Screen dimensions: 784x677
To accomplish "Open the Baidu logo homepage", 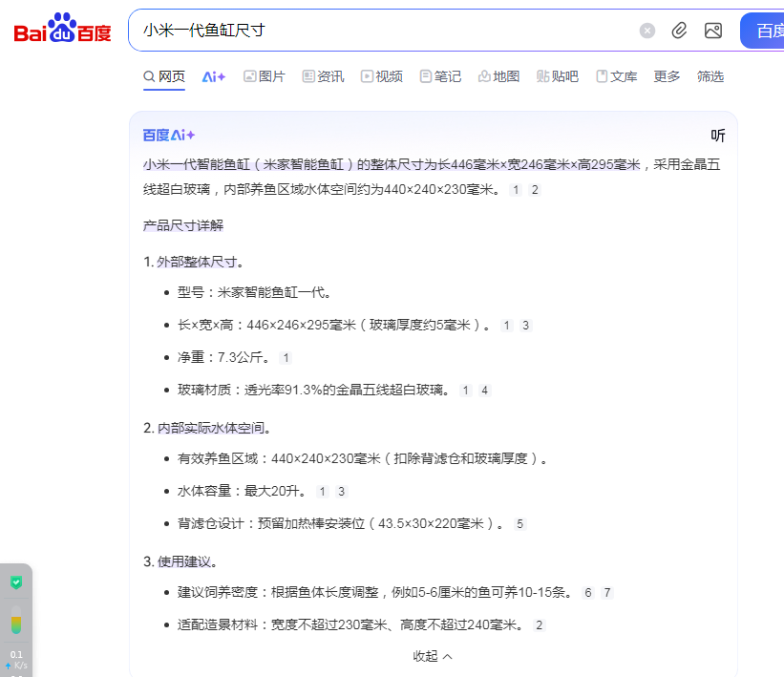I will tap(62, 29).
